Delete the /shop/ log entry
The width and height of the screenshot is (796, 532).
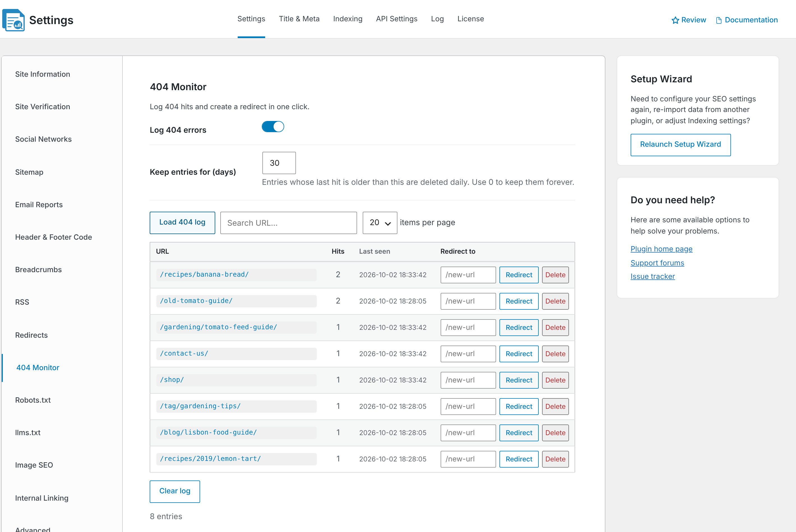coord(555,380)
